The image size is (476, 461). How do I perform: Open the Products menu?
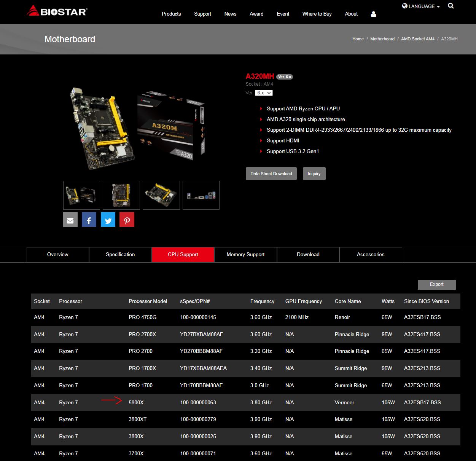pos(171,14)
